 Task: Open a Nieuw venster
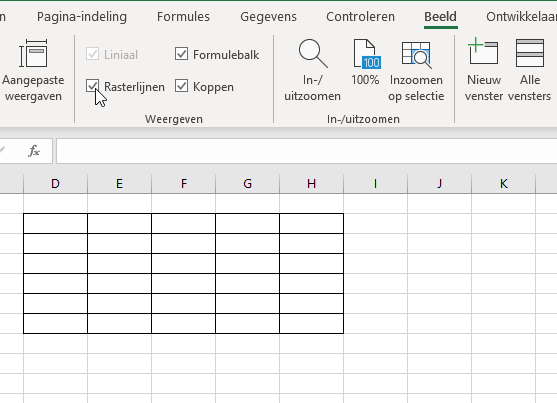click(483, 70)
